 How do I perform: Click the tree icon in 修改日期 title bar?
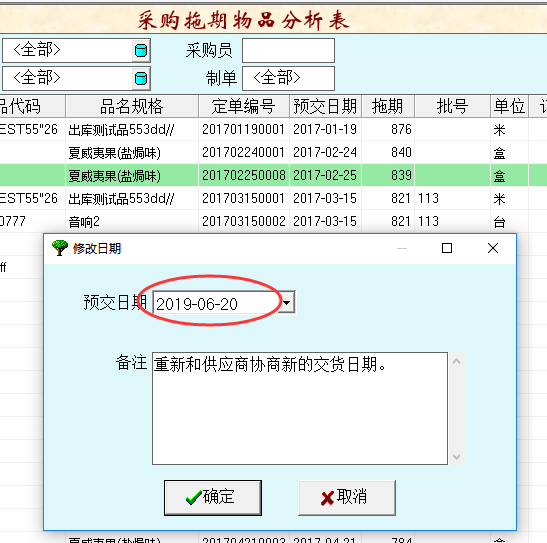60,248
